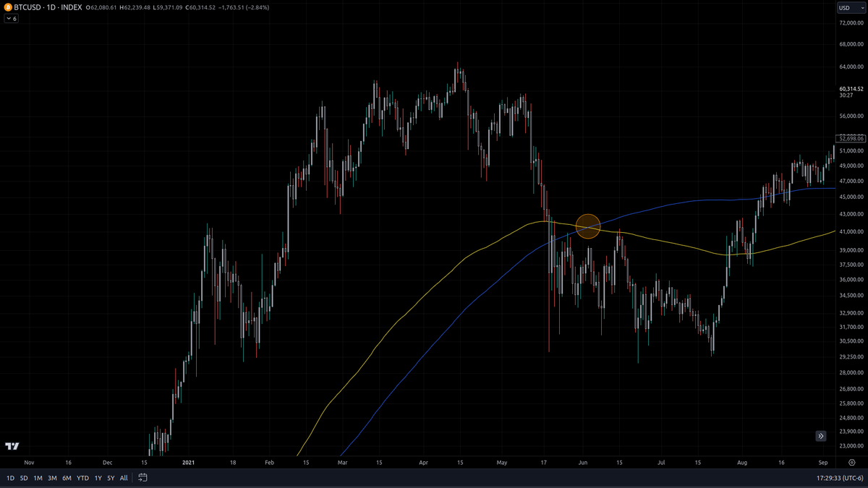868x488 pixels.
Task: Click the 72,000.00 price scale label
Action: [x=851, y=23]
